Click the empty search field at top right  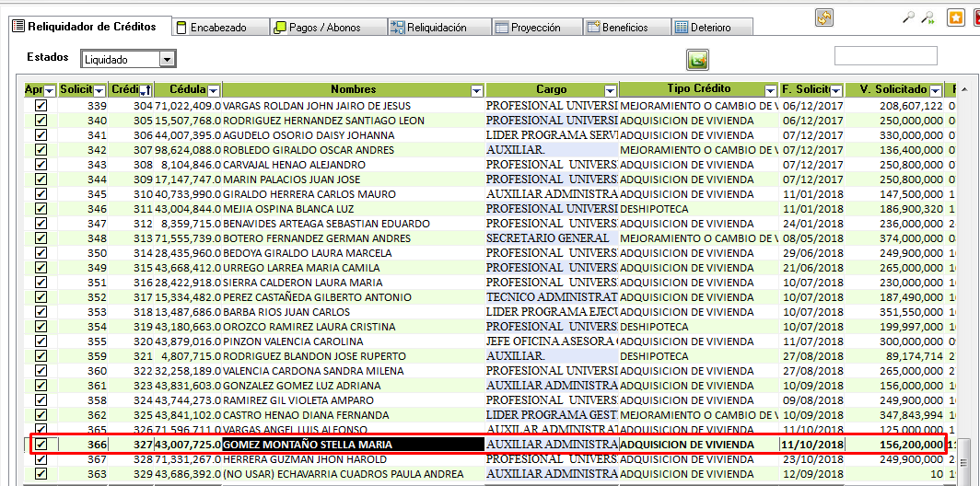click(x=886, y=55)
